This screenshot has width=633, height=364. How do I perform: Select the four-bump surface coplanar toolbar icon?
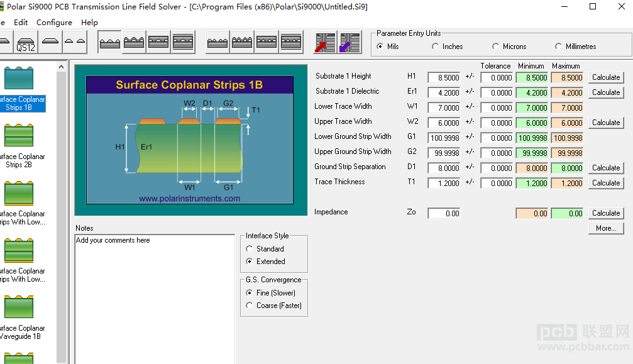[x=217, y=42]
